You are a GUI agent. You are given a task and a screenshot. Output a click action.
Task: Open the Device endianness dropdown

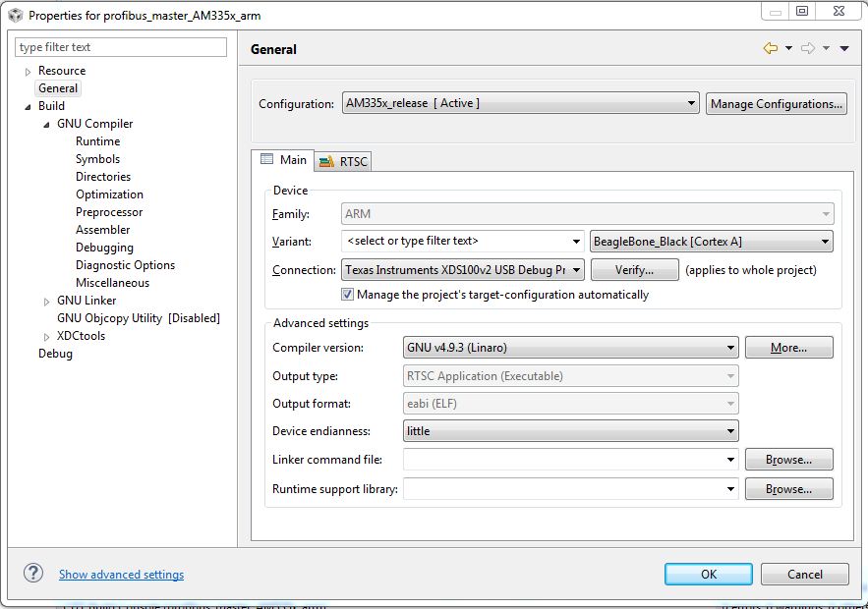tap(571, 430)
